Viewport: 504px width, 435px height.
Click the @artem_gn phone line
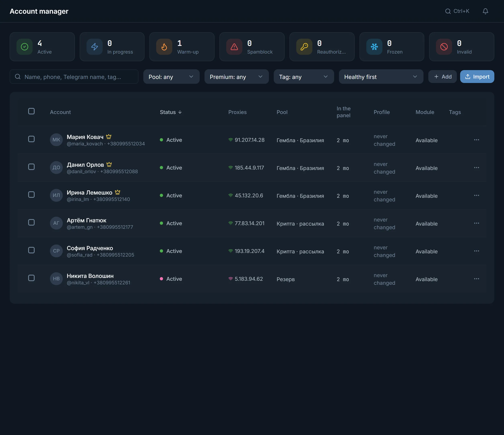click(100, 227)
